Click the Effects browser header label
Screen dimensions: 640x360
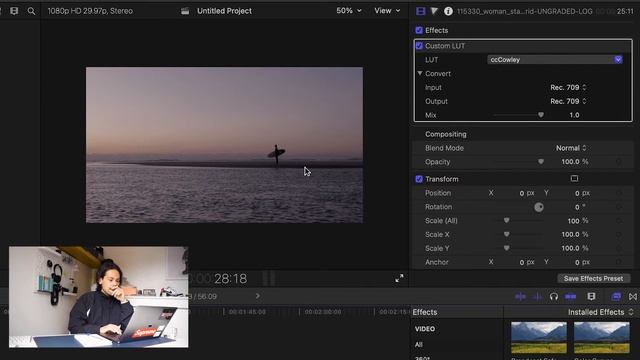[425, 312]
